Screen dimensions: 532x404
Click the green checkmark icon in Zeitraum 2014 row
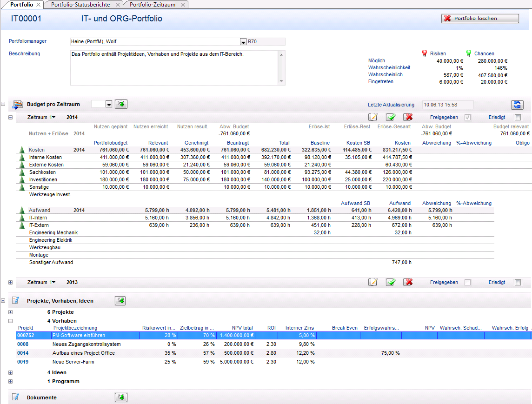coord(390,117)
